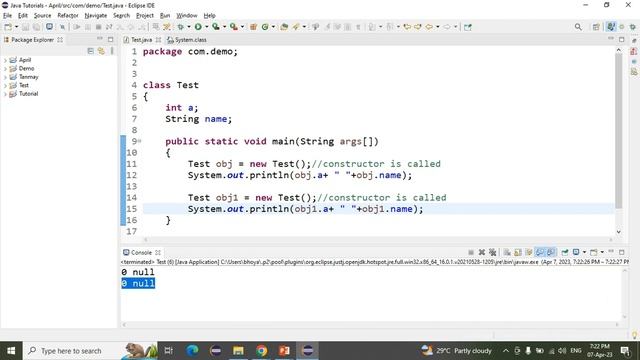Open the Run button dropdown arrow
The image size is (640, 360).
207,27
